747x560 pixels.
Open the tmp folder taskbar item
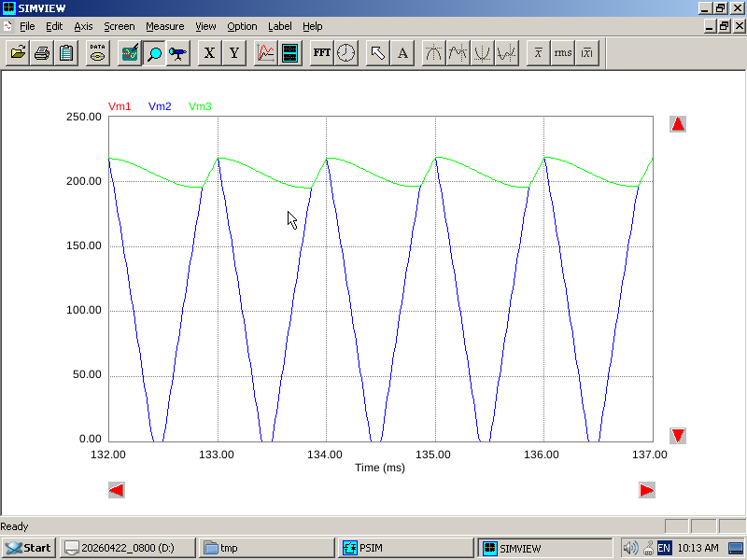(x=267, y=548)
